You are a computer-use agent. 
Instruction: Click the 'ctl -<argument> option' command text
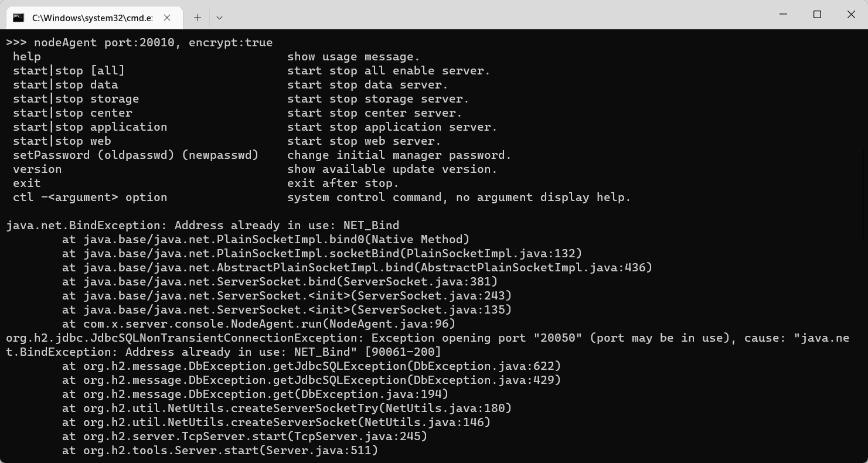coord(90,198)
